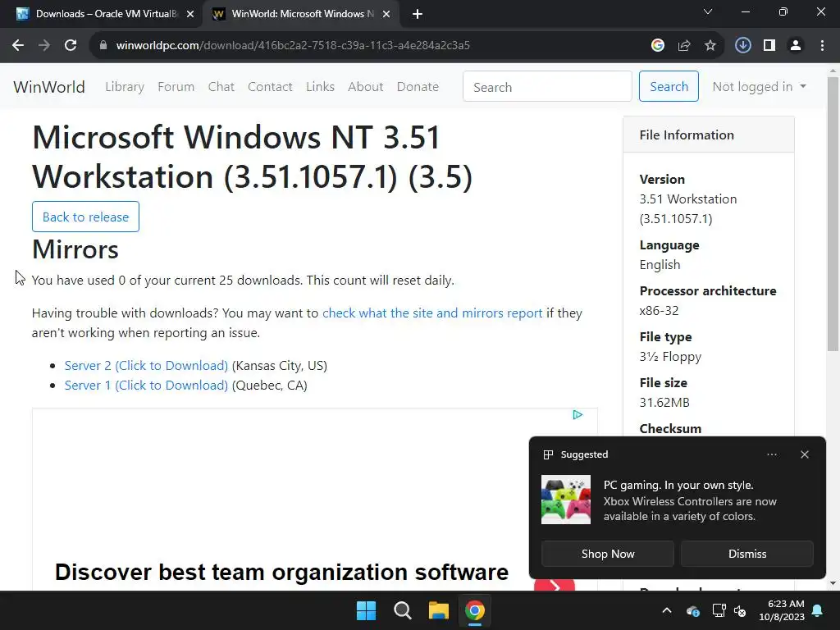Click the address bar URL
Viewport: 840px width, 630px height.
pyautogui.click(x=293, y=46)
